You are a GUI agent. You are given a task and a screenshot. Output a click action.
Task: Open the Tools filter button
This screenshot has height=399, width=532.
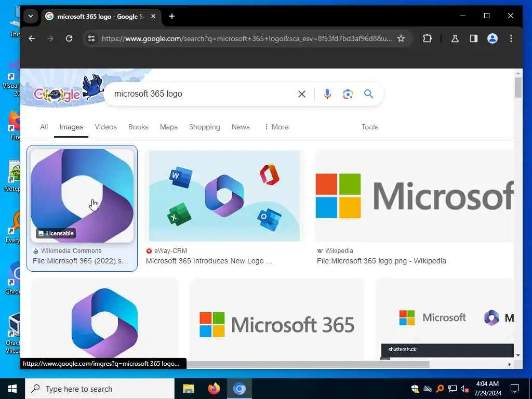369,127
